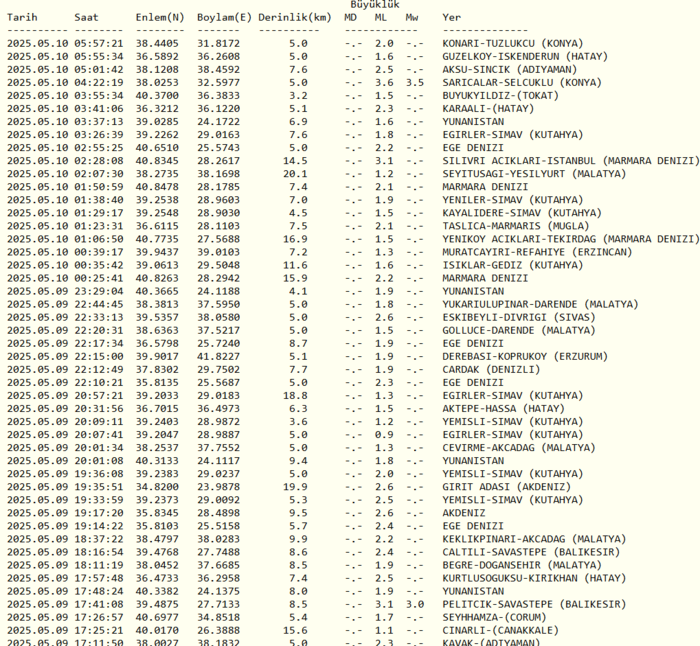Select the DEREBASI-KOPRUKOY (ERZURUM) location
700x646 pixels.
pyautogui.click(x=525, y=356)
